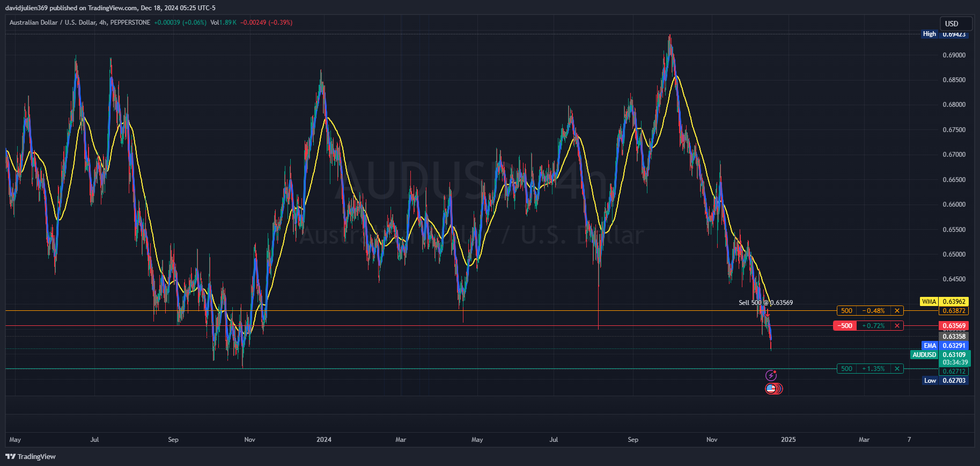
Task: Close the red -500 position with its X
Action: tap(897, 326)
